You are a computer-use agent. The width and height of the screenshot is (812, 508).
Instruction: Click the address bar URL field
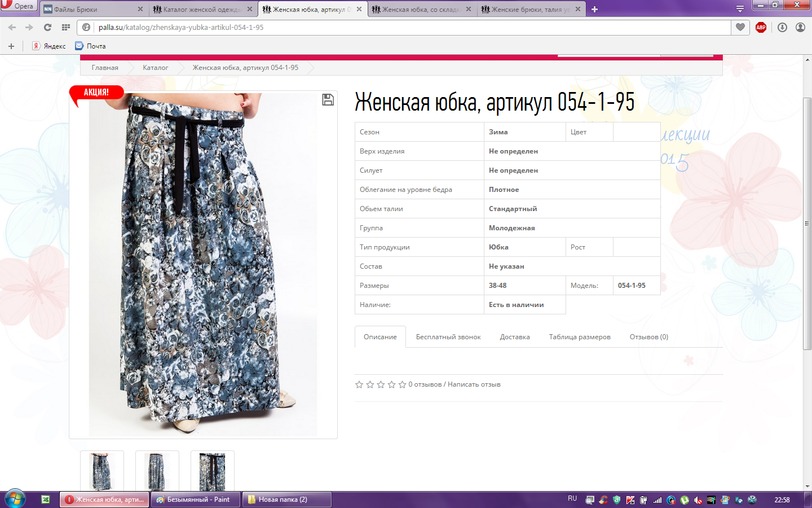(412, 27)
